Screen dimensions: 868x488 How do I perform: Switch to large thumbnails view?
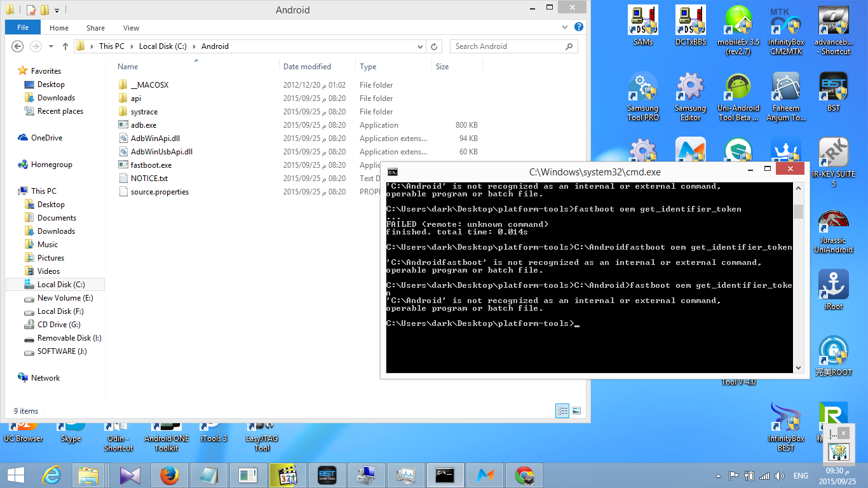point(576,411)
